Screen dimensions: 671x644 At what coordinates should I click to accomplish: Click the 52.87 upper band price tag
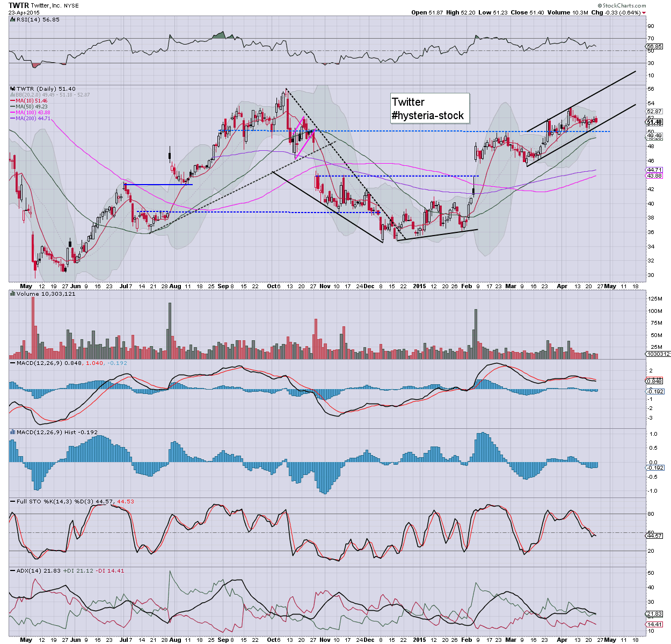(x=654, y=111)
